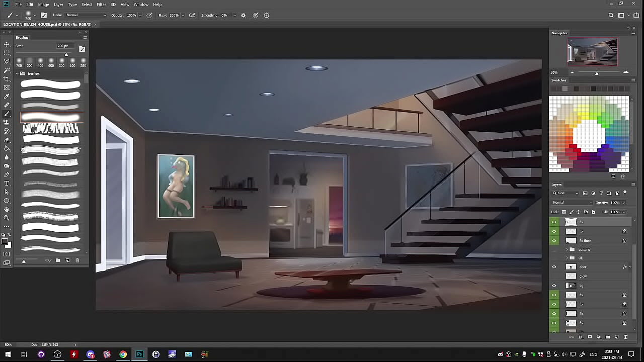Choose the 400 recent brush preset
644x362 pixels.
click(40, 62)
